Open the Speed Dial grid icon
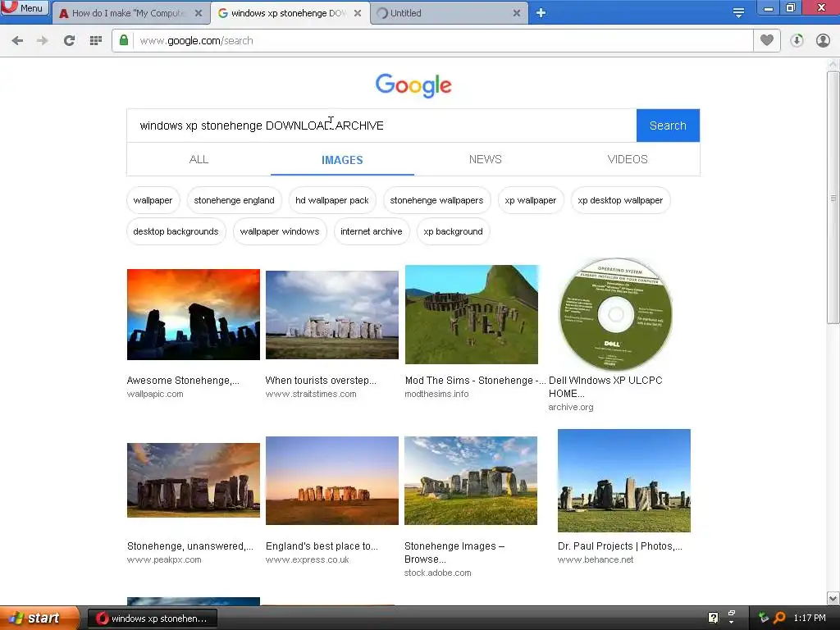Viewport: 840px width, 630px height. click(x=95, y=41)
